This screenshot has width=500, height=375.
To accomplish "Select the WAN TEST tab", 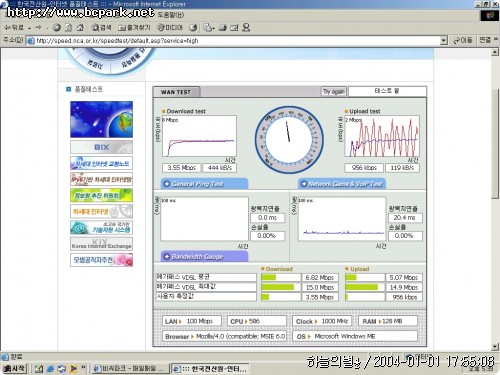I will pos(176,92).
